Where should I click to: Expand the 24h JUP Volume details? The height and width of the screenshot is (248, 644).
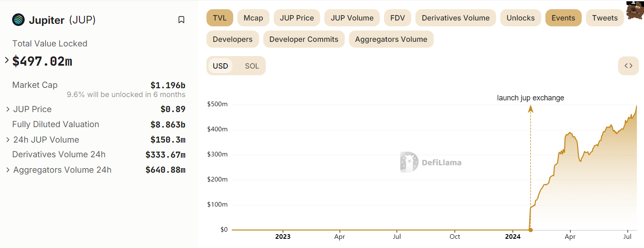8,140
